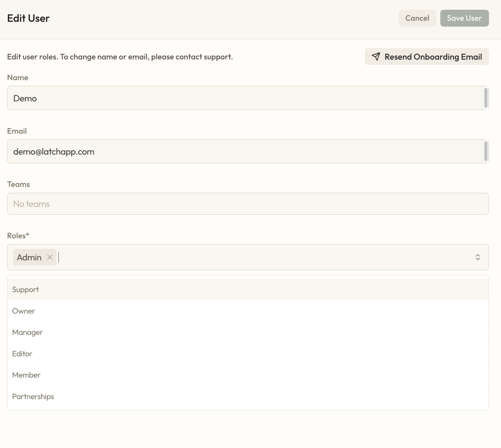
Task: Choose Manager from the roles list
Action: pyautogui.click(x=27, y=332)
